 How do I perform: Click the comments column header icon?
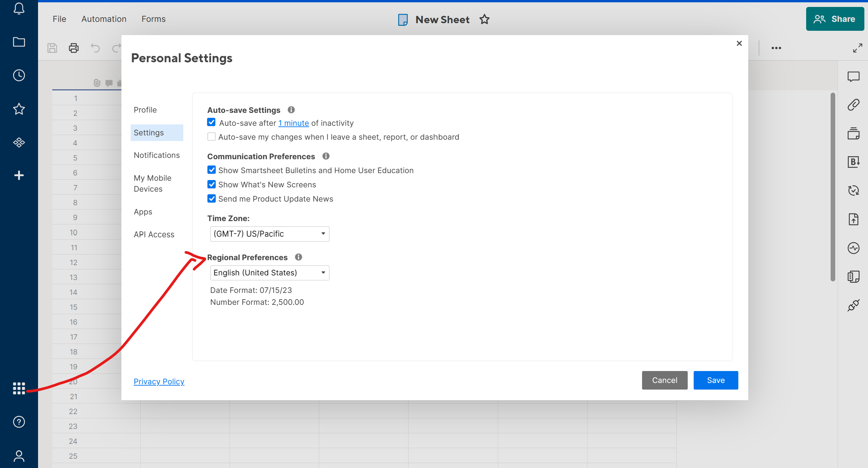(x=108, y=83)
